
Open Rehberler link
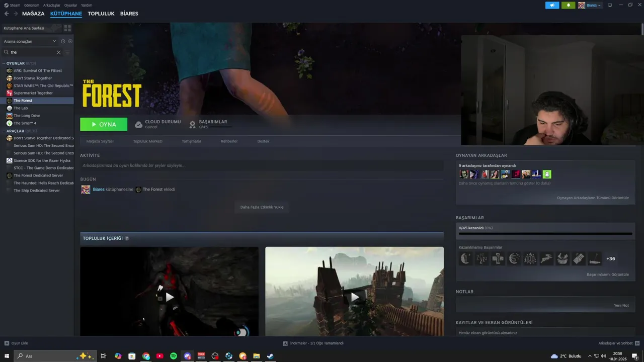229,141
